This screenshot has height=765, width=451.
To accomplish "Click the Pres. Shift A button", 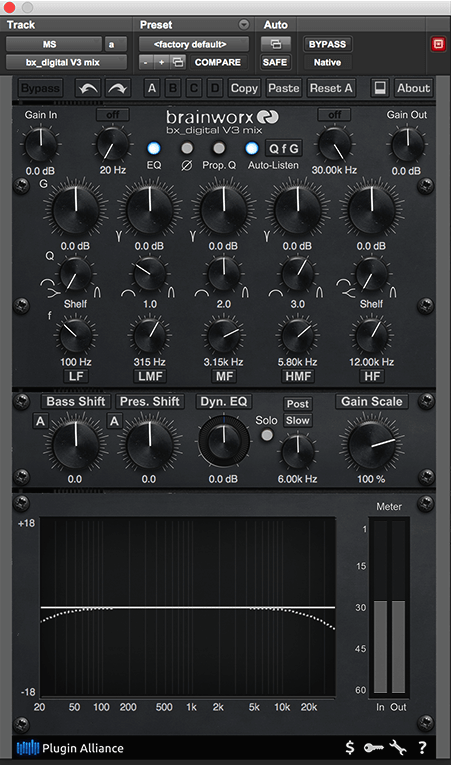I will [114, 421].
